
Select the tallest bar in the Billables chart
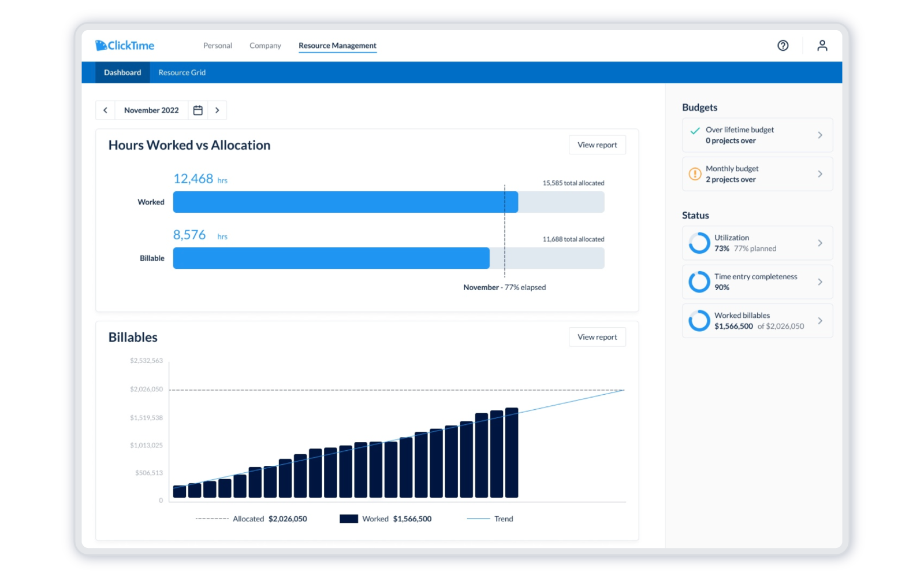513,454
